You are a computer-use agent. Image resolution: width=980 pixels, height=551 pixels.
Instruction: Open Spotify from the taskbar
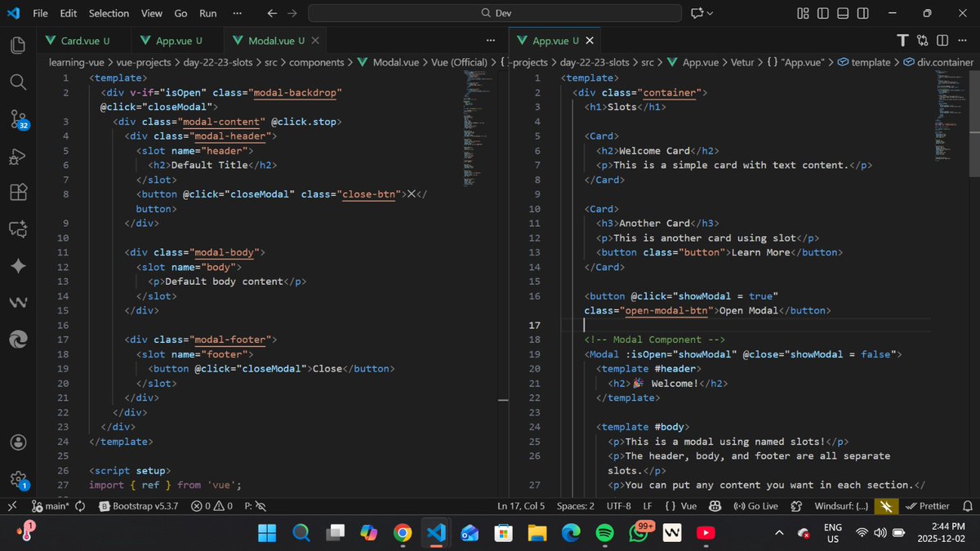pos(604,533)
